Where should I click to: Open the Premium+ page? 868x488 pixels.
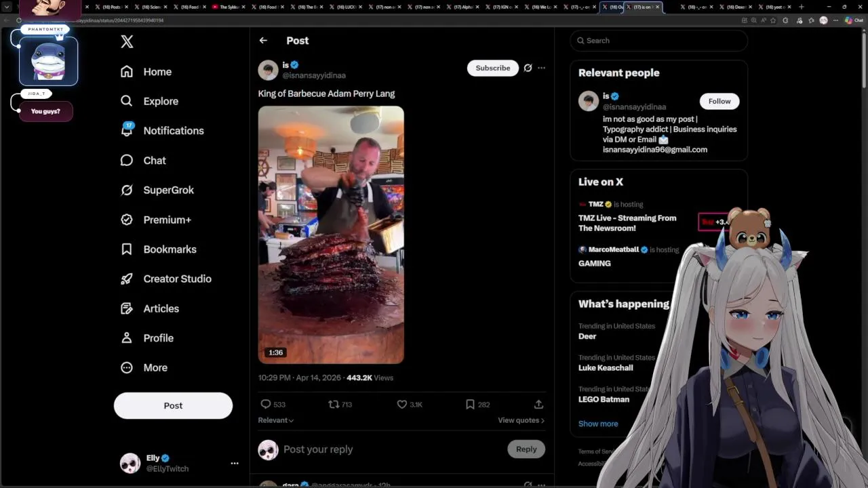156,220
